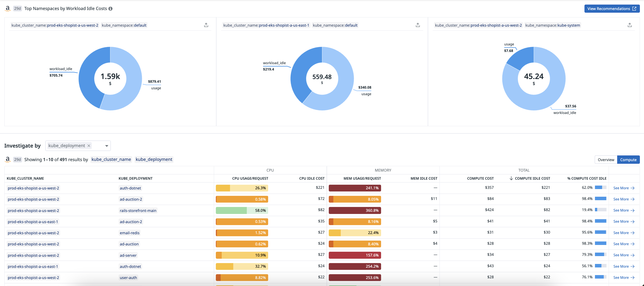This screenshot has width=644, height=286.
Task: Select the ad-server deployment tag
Action: point(128,255)
